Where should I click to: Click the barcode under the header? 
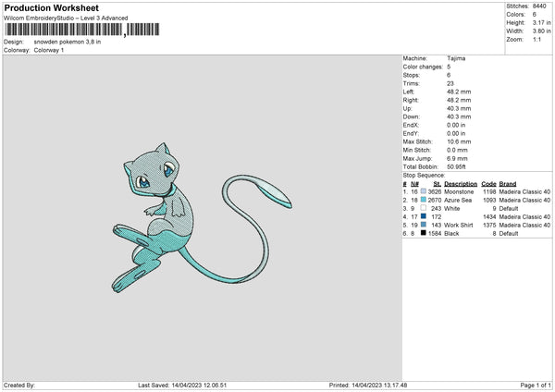[81, 30]
